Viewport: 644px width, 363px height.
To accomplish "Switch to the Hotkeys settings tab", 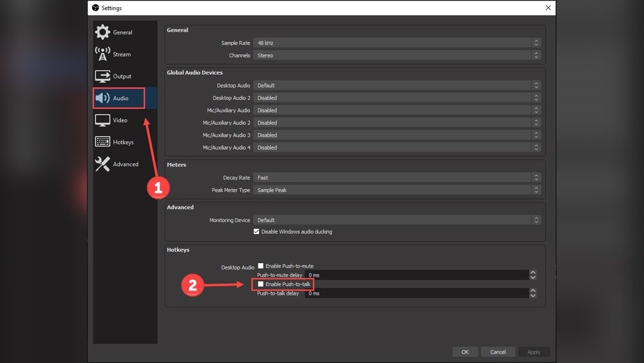I will point(125,142).
